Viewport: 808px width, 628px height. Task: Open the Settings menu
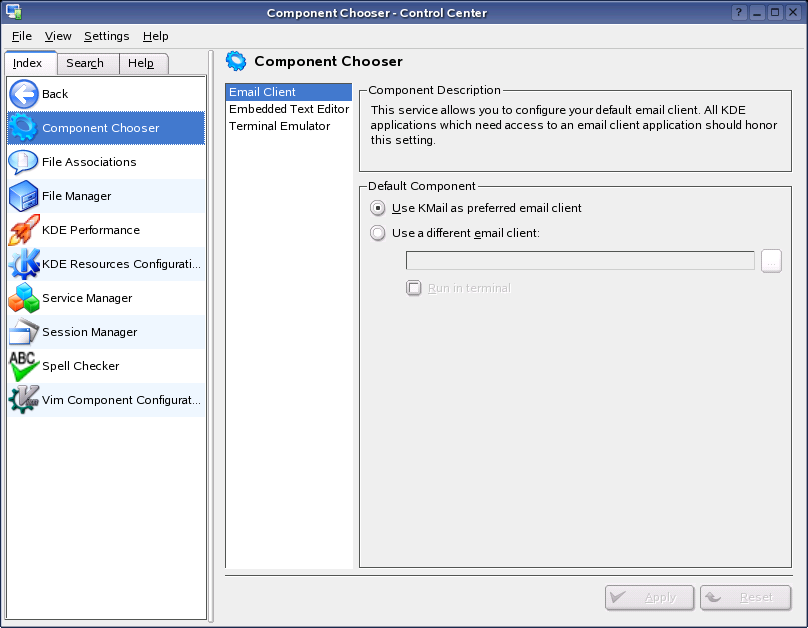(107, 36)
